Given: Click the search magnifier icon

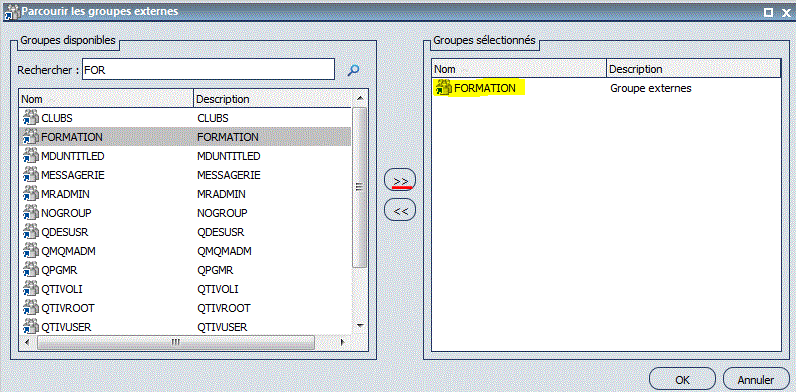Looking at the screenshot, I should point(353,70).
